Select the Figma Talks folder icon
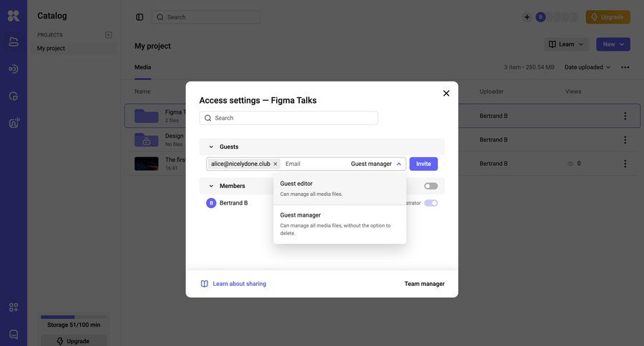Screen dimensions: 644x346 pos(146,116)
